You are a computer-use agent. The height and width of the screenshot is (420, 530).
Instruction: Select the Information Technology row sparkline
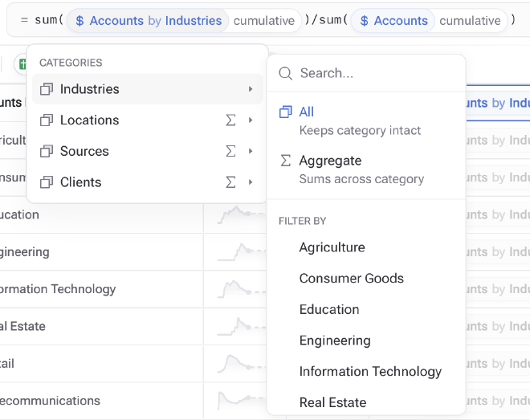pyautogui.click(x=241, y=289)
